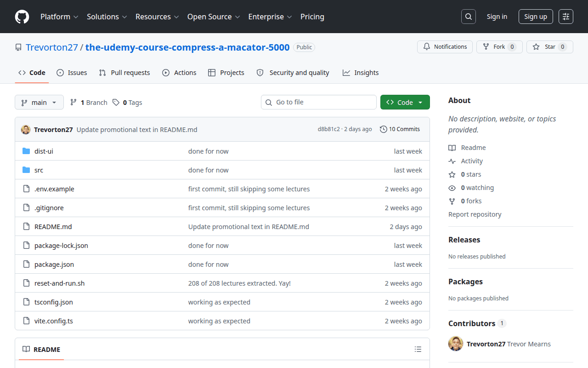Open the 1 Branch link
The image size is (588, 368).
tap(89, 102)
